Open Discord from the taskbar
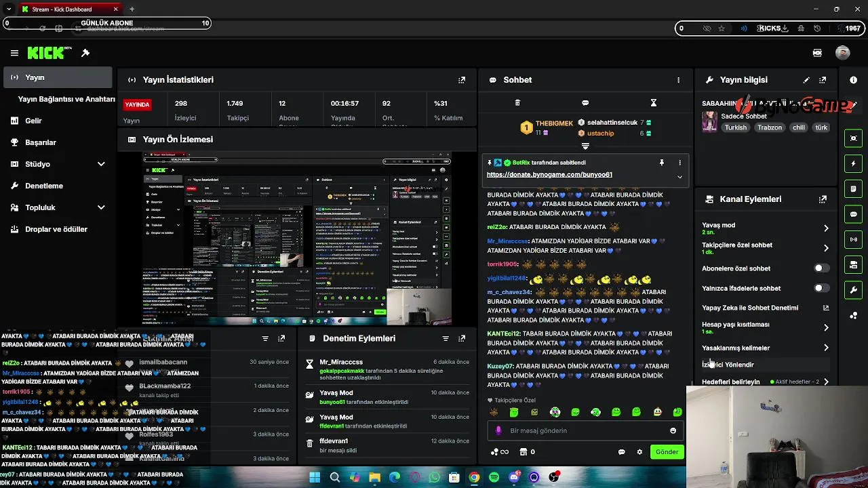The width and height of the screenshot is (868, 488). click(x=514, y=478)
